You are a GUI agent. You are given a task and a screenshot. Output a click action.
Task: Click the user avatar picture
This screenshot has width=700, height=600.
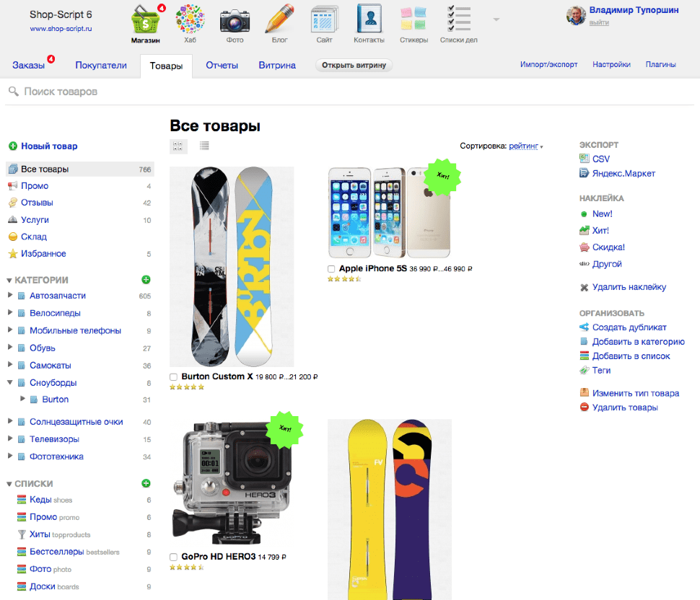tap(576, 16)
